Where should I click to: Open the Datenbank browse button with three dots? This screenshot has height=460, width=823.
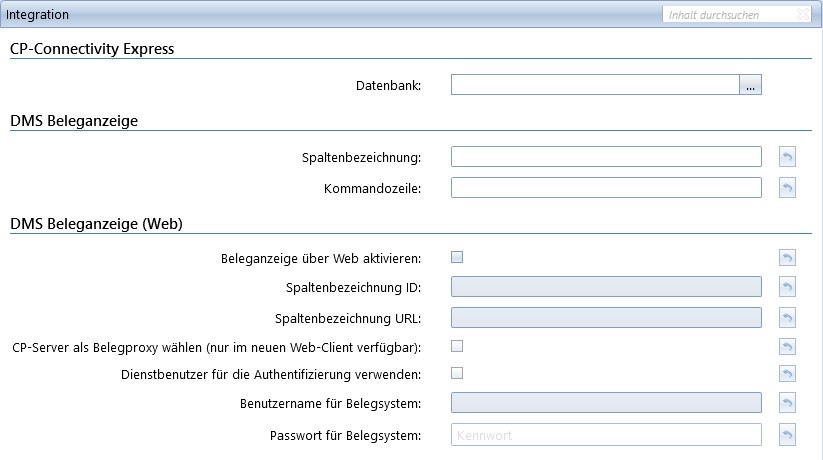click(751, 85)
